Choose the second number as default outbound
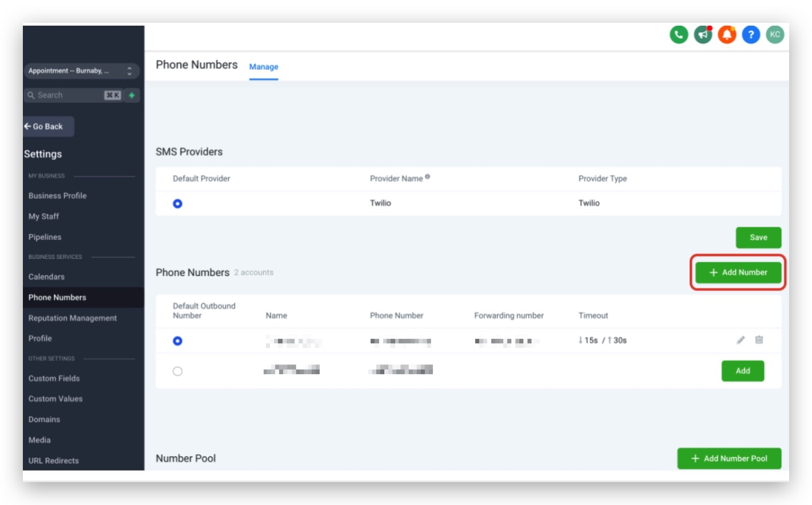 point(178,371)
